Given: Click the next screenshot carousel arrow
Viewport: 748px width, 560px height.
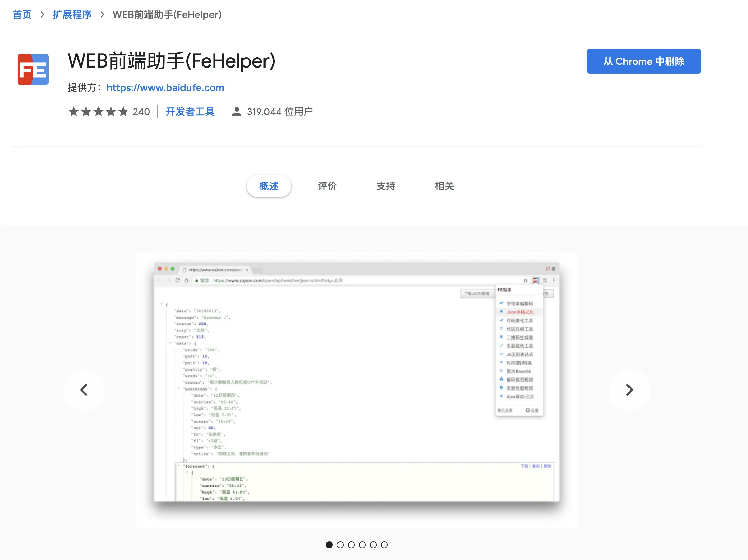Looking at the screenshot, I should [x=629, y=390].
